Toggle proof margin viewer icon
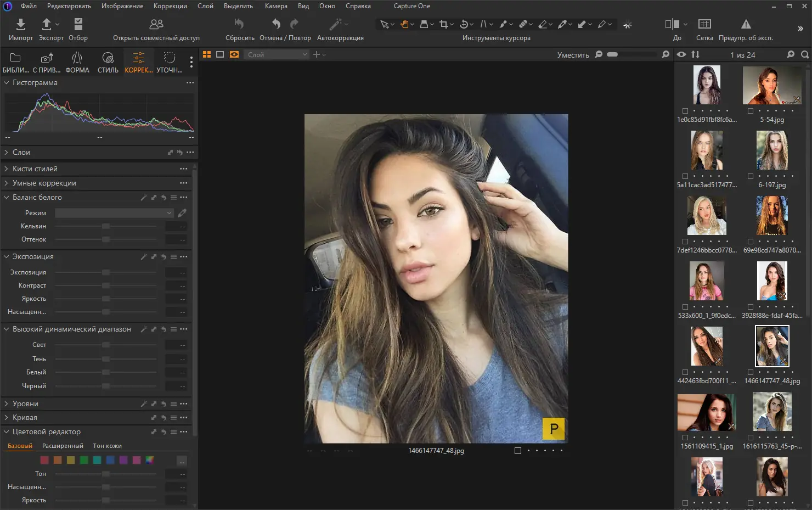The image size is (812, 510). [234, 54]
